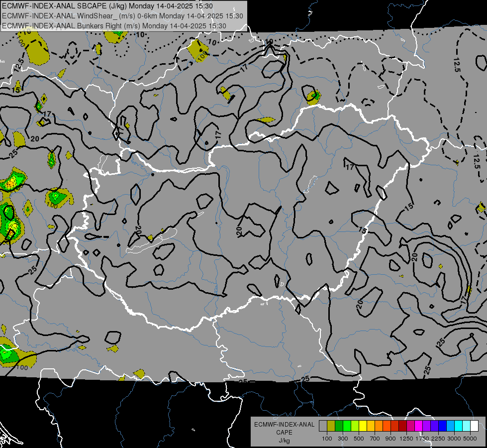487x448 pixels.
Task: Click the 5000 label under the legend
Action: tap(470, 439)
